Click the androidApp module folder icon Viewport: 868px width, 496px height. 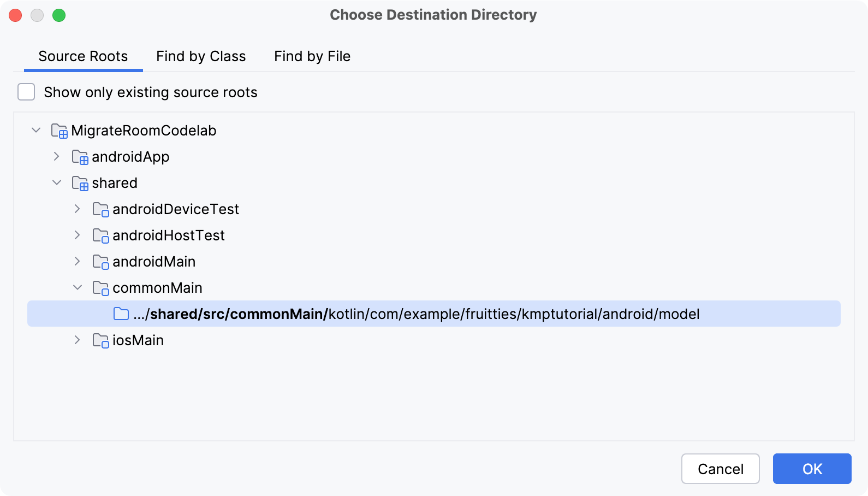[x=80, y=157]
